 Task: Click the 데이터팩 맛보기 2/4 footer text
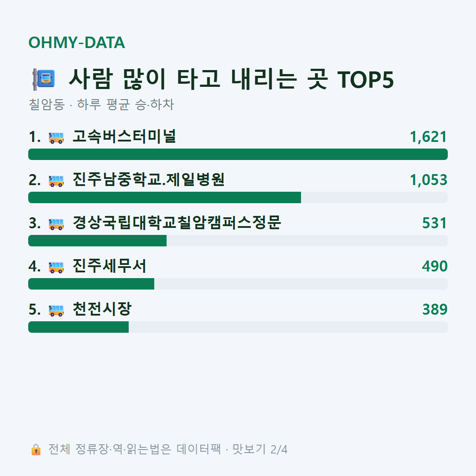232,449
